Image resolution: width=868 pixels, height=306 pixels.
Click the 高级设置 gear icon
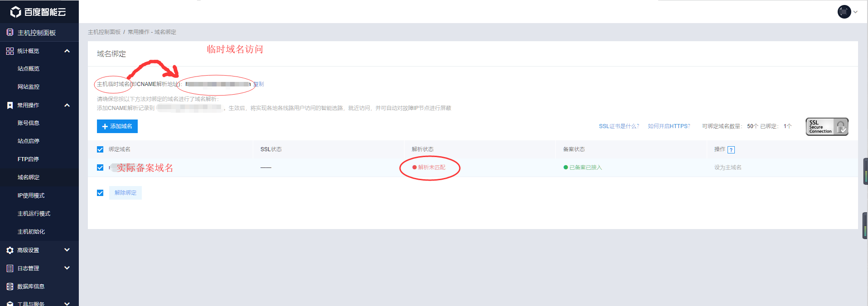tap(10, 250)
